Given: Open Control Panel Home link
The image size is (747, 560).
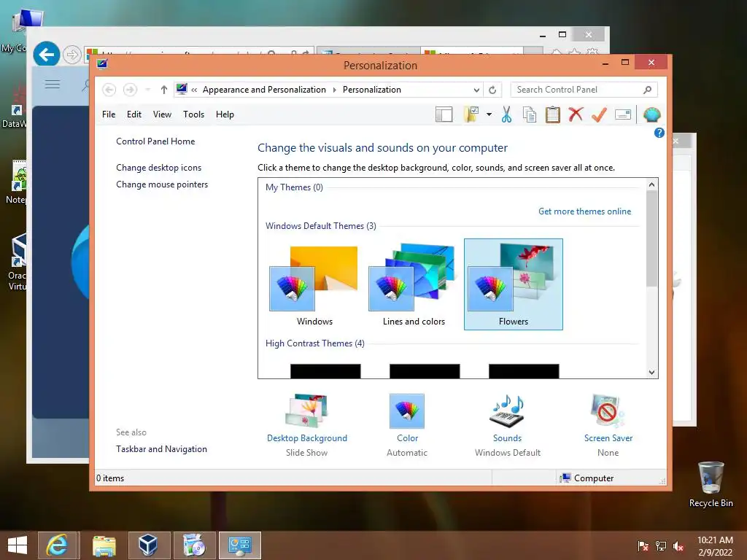Looking at the screenshot, I should (155, 141).
